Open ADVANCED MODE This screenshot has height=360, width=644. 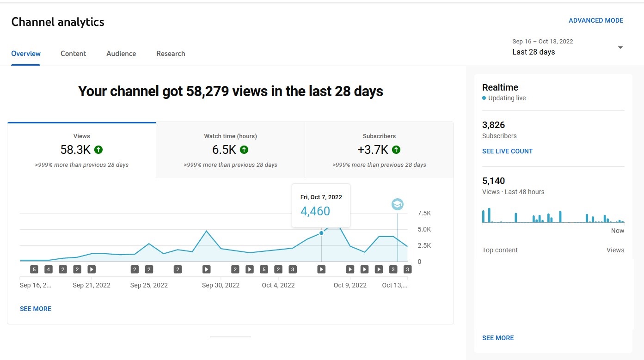click(x=596, y=20)
